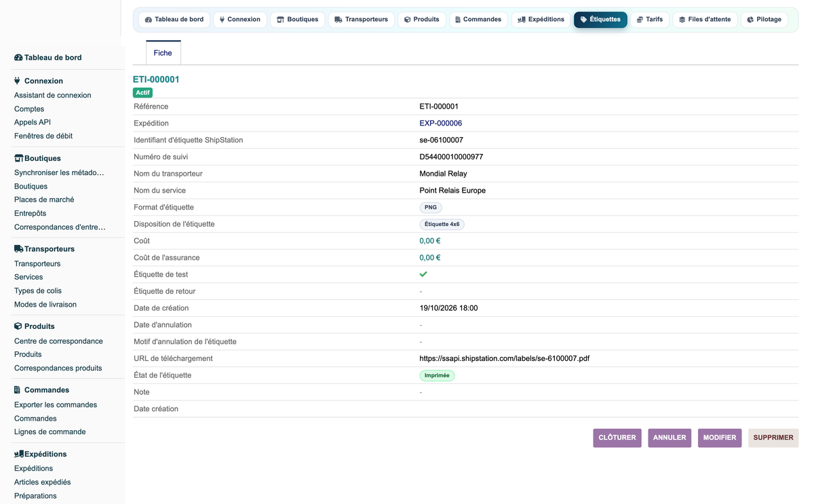814x504 pixels.
Task: Click the shipstation label download URL
Action: [x=505, y=358]
